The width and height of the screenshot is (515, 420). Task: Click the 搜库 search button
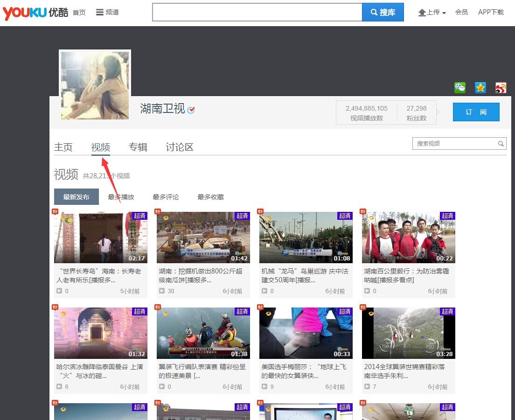click(x=383, y=12)
